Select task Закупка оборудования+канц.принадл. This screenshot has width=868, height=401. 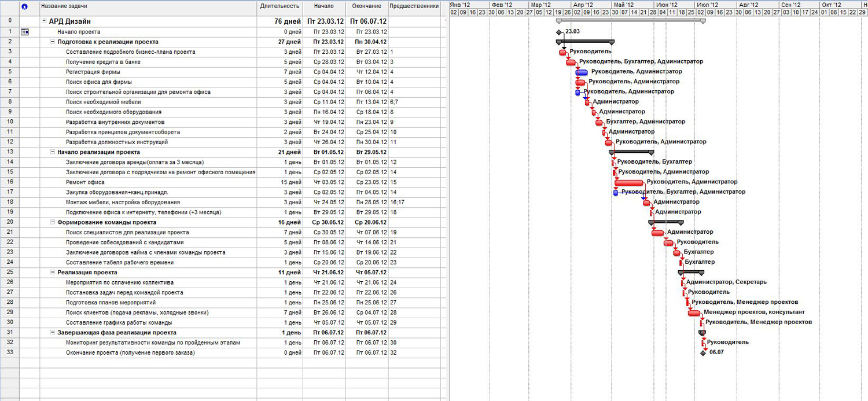tap(117, 192)
